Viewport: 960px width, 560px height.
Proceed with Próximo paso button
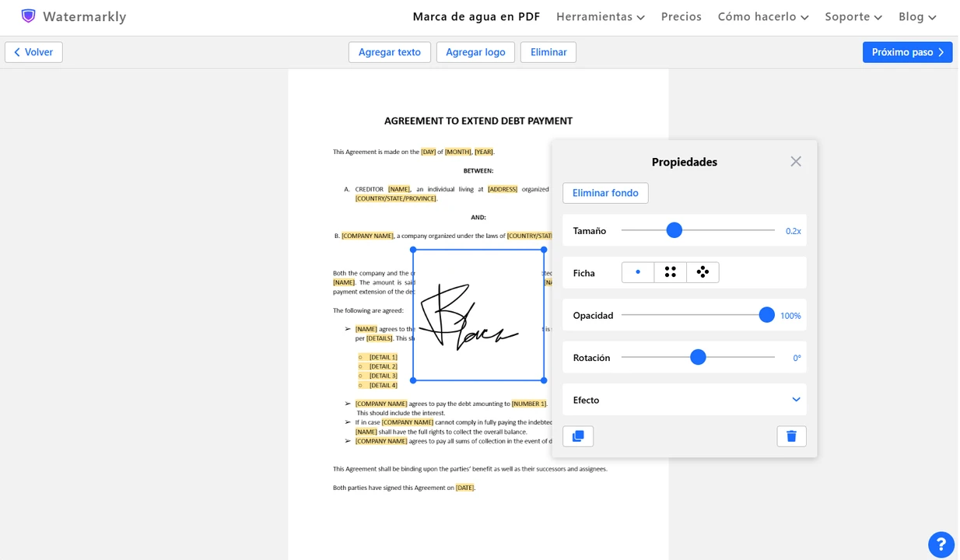pos(907,52)
